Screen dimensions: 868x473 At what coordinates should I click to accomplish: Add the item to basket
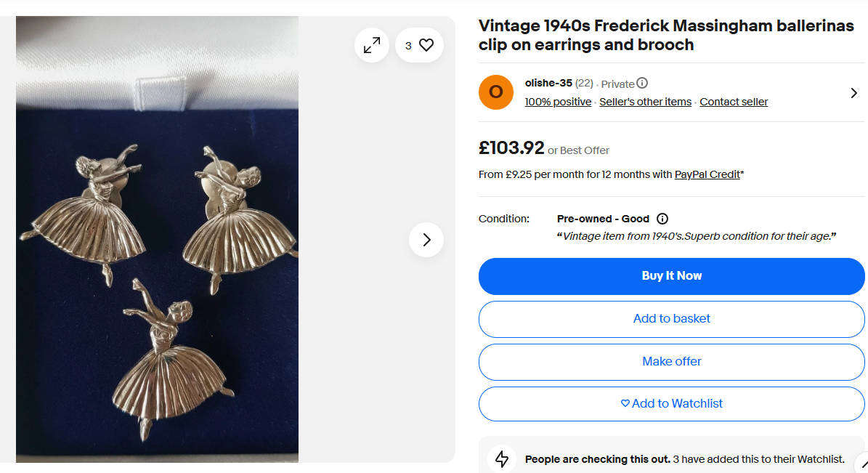coord(671,319)
